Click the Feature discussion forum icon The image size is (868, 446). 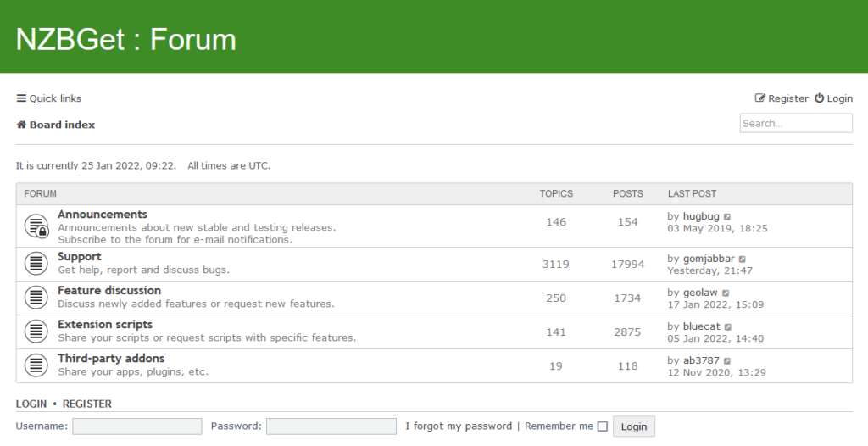(x=36, y=297)
